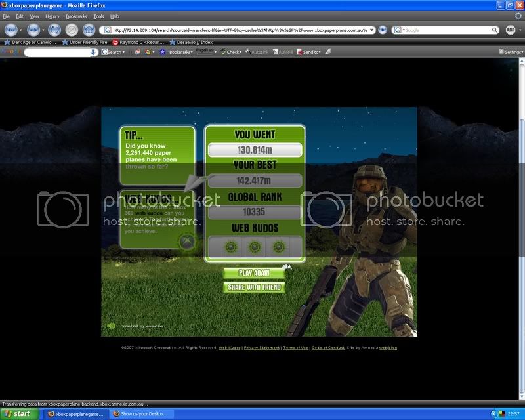Viewport: 525px width, 420px height.
Task: Click the Firefox throbber activity indicator
Action: coord(518,16)
